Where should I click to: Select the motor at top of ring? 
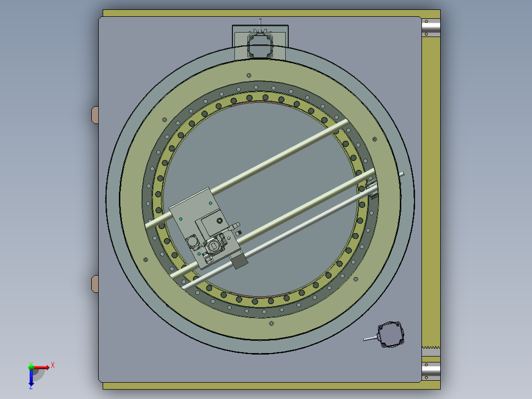(x=260, y=46)
